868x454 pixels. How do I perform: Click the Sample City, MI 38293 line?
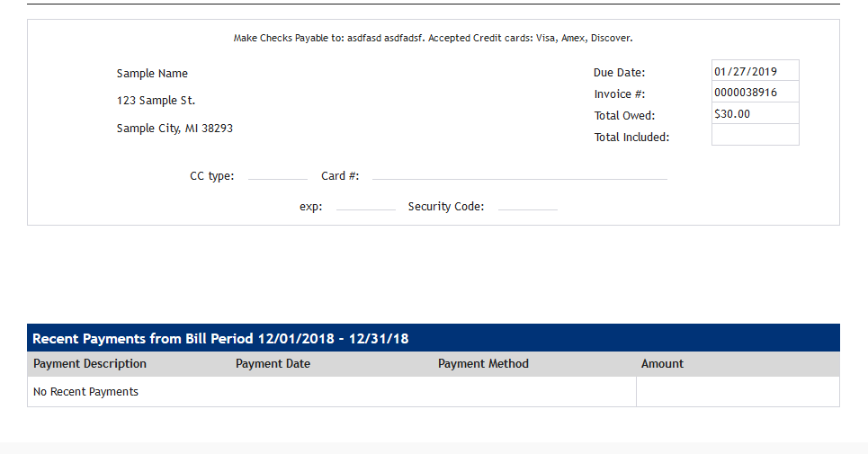[x=174, y=129]
